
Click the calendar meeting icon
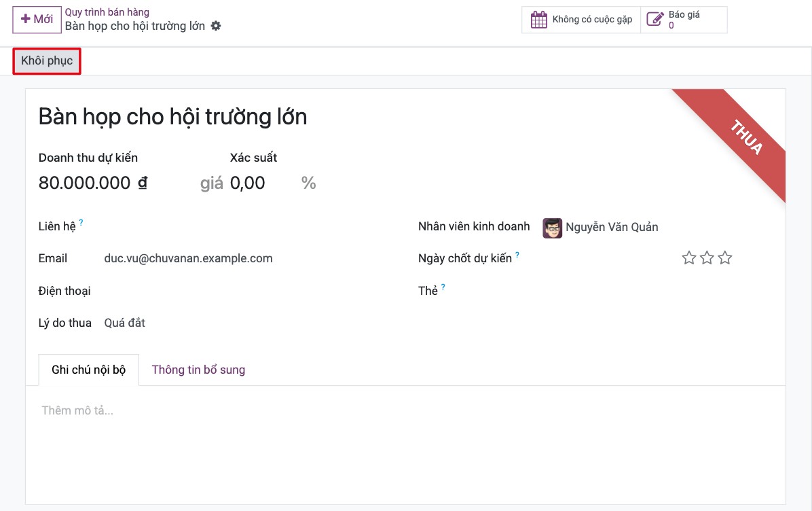(538, 20)
